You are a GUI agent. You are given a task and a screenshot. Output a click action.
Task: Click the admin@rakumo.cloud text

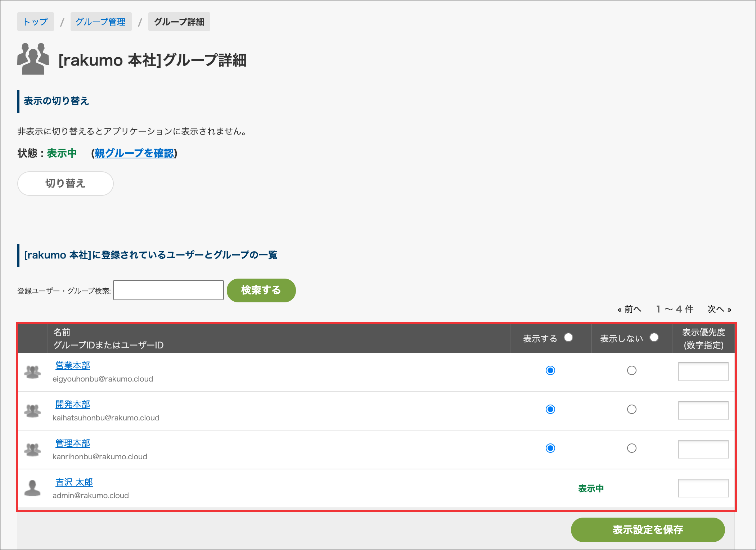[x=91, y=496]
